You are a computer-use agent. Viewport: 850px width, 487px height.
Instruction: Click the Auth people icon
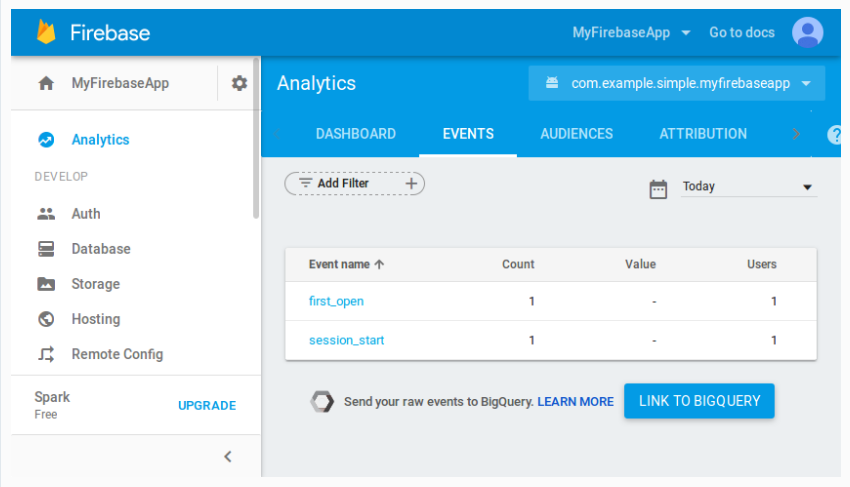tap(46, 214)
